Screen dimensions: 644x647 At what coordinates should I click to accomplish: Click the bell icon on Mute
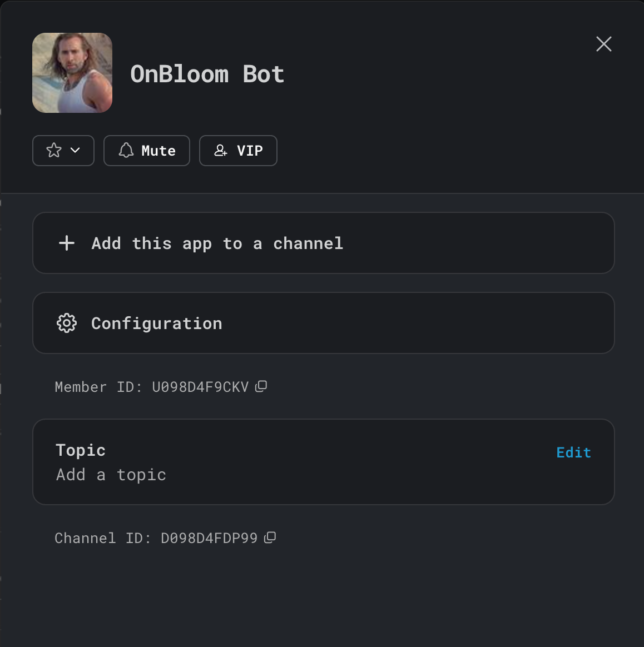point(126,150)
